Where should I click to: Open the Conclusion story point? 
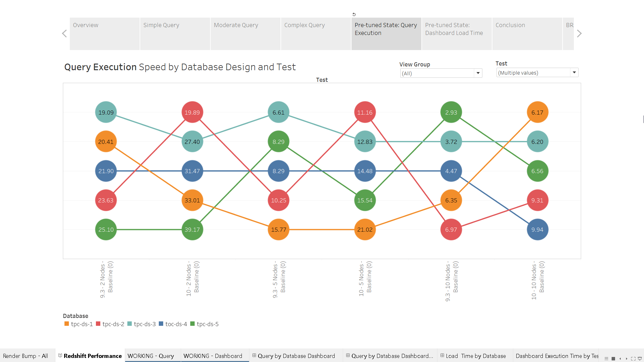click(527, 34)
